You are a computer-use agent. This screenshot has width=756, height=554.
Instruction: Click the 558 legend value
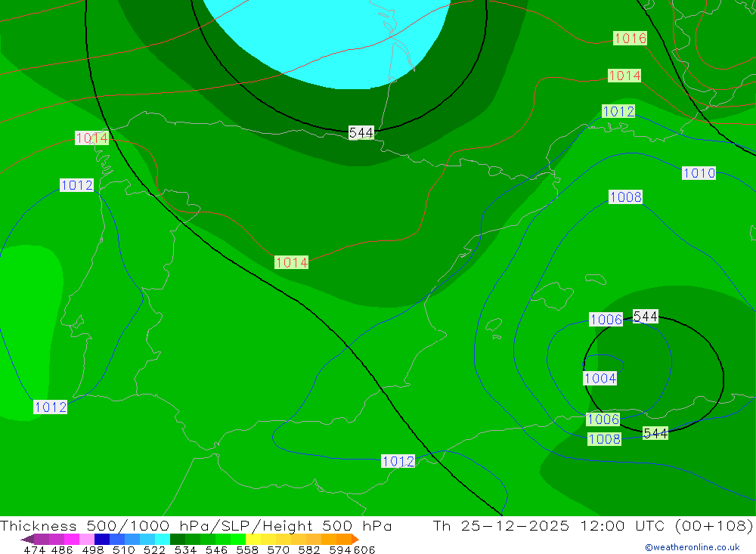click(247, 550)
